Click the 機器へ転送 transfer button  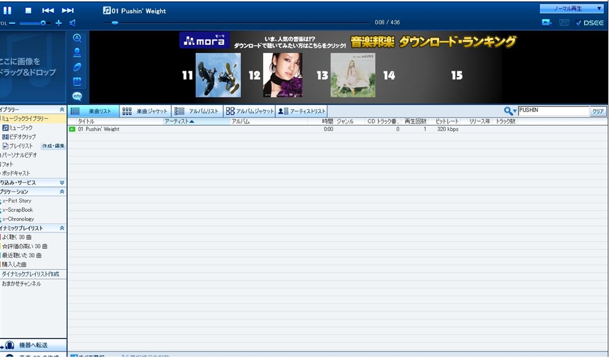(x=33, y=346)
